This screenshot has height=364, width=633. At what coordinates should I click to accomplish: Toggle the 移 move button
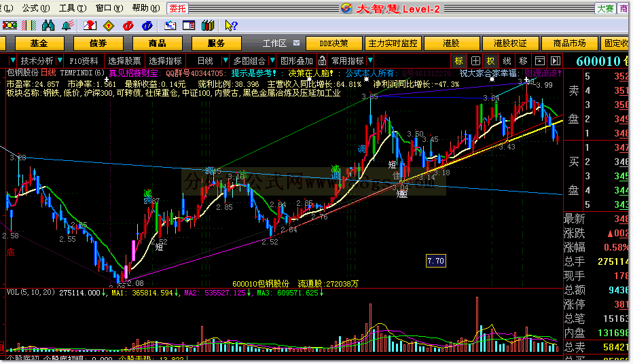523,61
